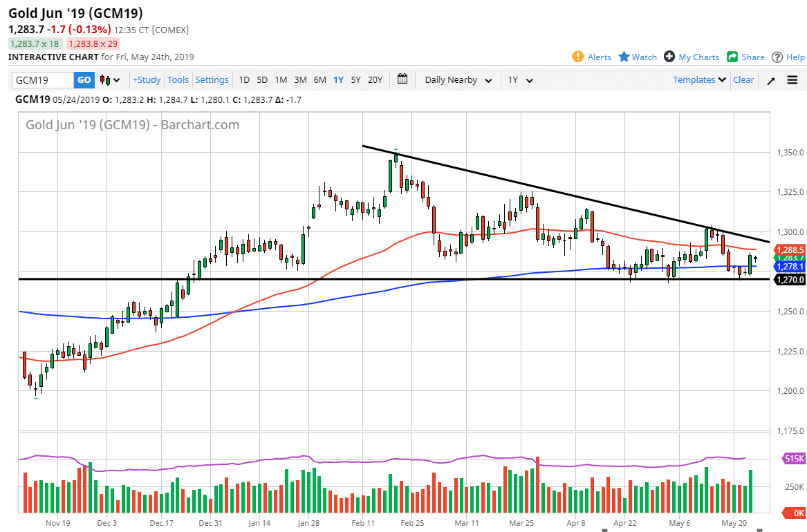Click the Clear link
The image size is (807, 532).
[743, 80]
